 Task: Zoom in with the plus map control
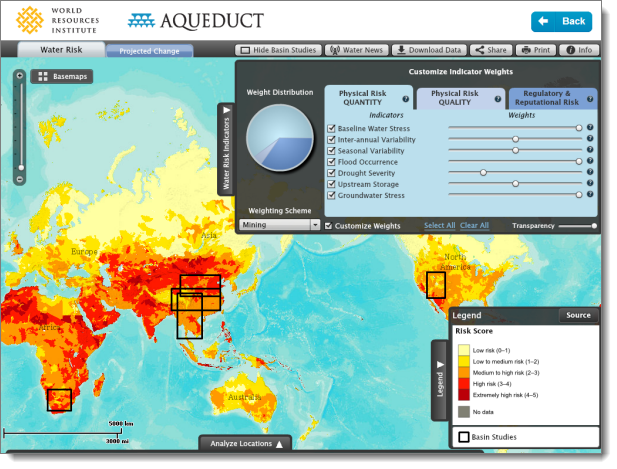(20, 76)
